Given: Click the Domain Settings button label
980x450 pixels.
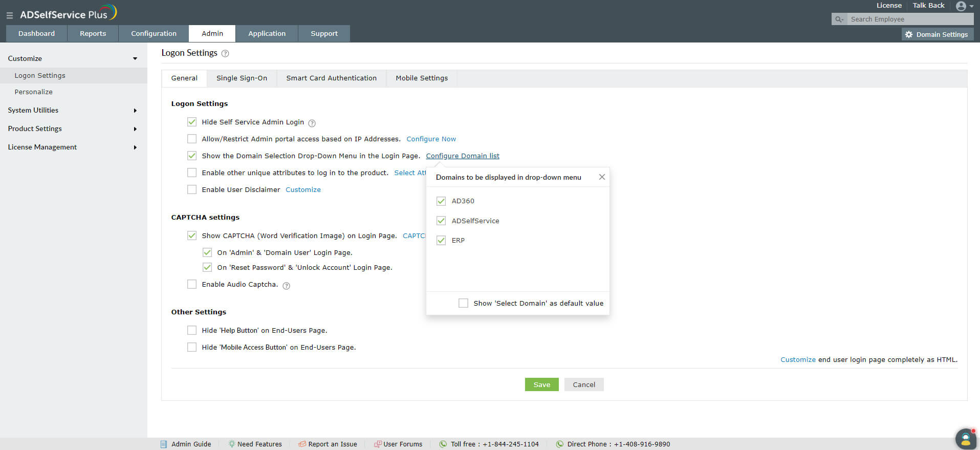Looking at the screenshot, I should point(942,34).
